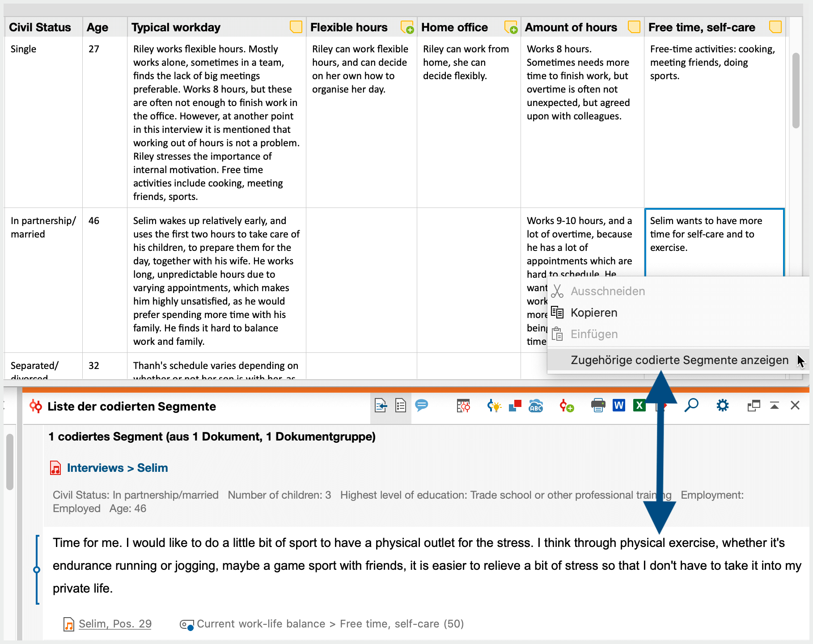Collapse the coded segments panel
Image resolution: width=813 pixels, height=644 pixels.
tap(775, 406)
